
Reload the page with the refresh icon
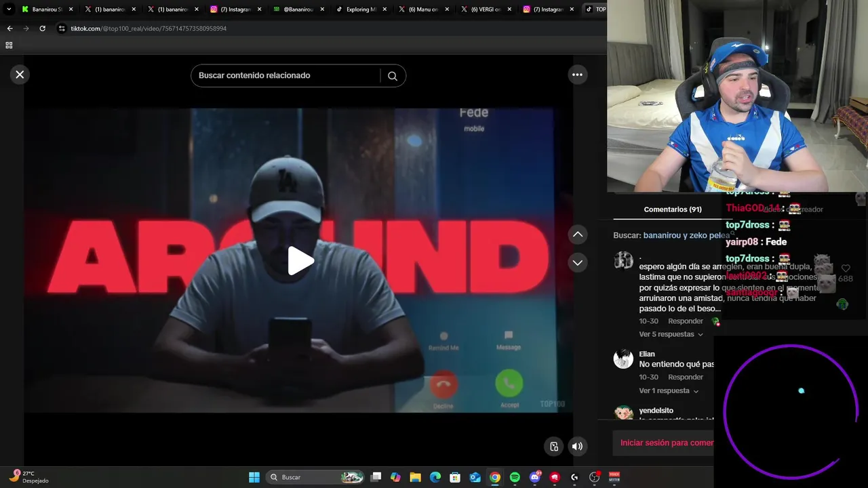pos(42,28)
